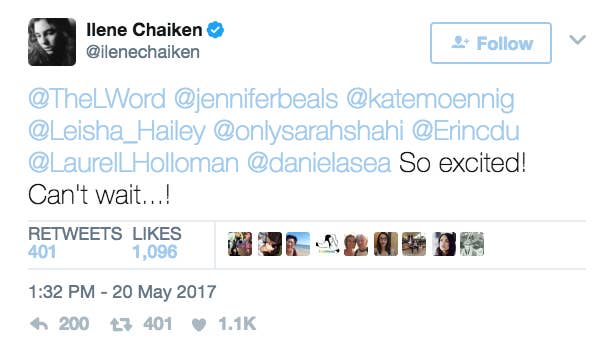616x360 pixels.
Task: Click the reply arrow icon
Action: pyautogui.click(x=39, y=324)
